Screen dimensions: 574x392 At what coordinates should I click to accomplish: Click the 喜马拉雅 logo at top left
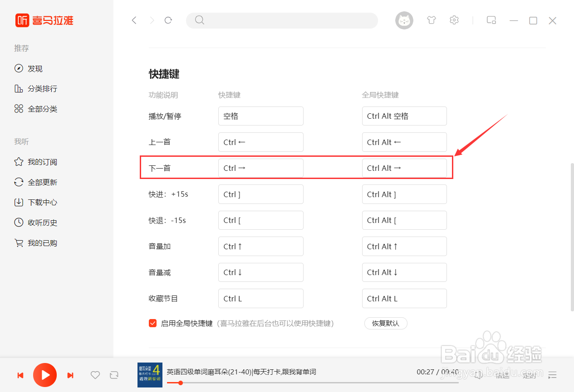click(x=44, y=20)
